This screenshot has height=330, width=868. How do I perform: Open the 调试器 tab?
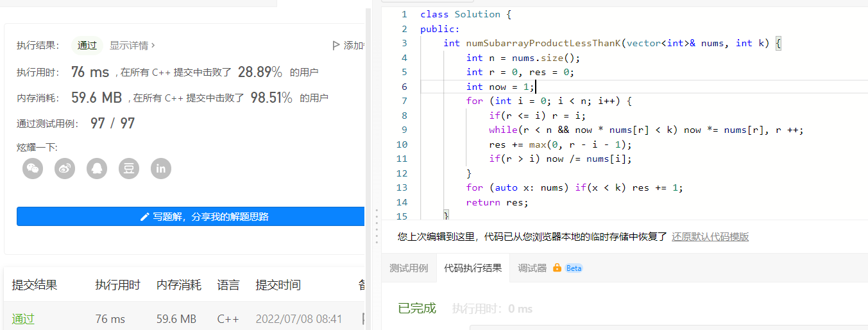pyautogui.click(x=532, y=268)
